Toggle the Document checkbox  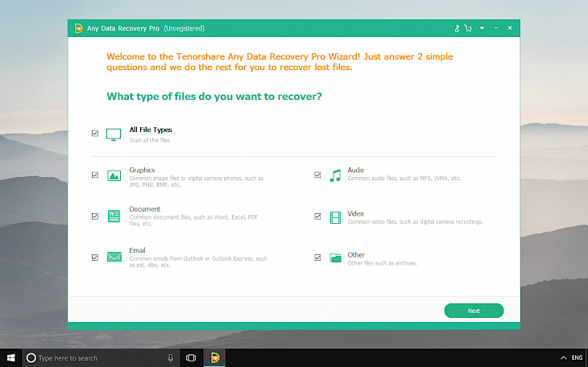tap(95, 216)
